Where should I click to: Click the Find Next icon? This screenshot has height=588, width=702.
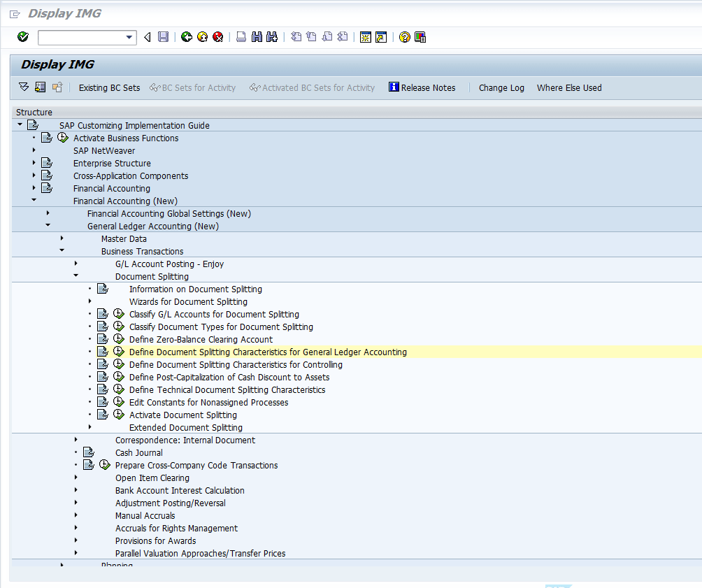coord(272,36)
